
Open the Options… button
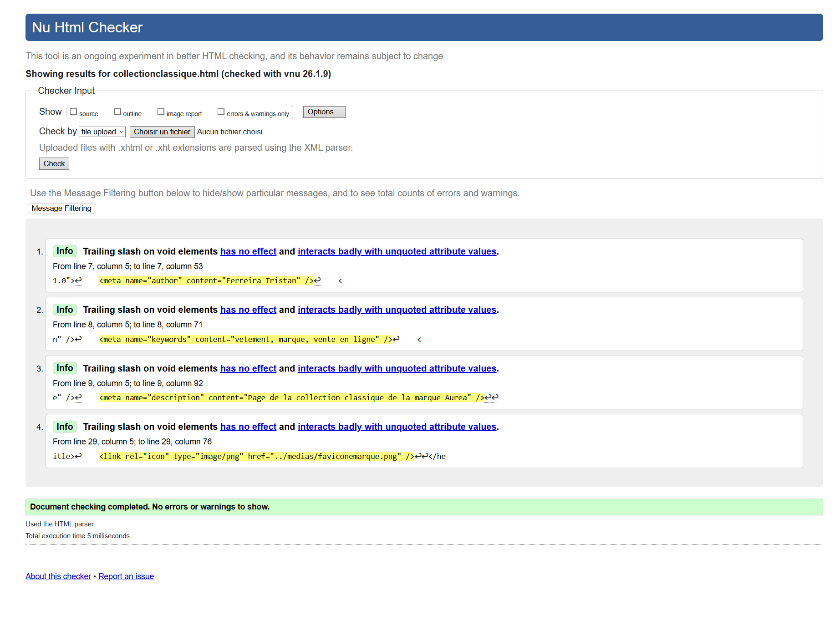(x=324, y=112)
